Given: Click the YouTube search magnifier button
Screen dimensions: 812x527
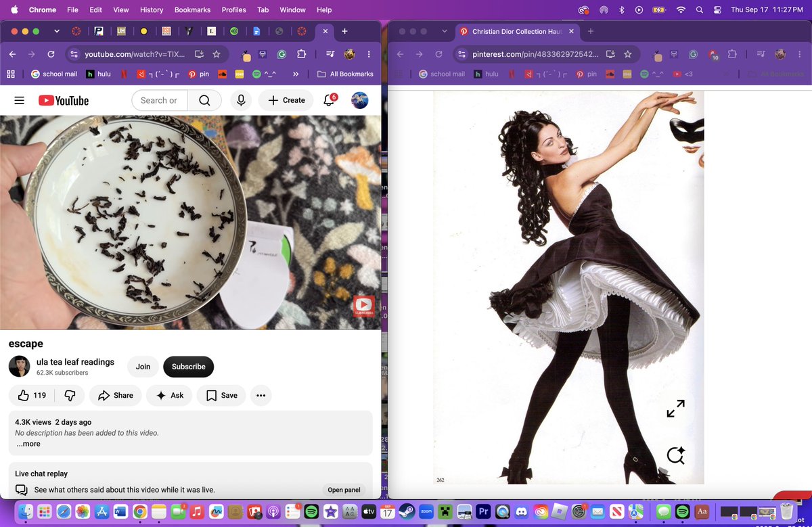Looking at the screenshot, I should point(204,100).
